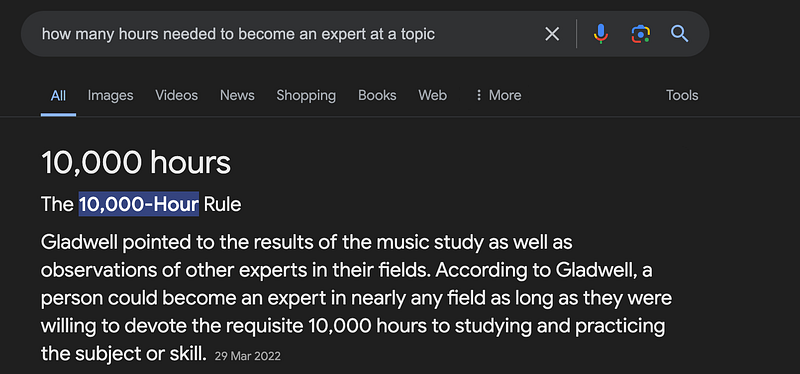
Task: Open Google Lens image search icon
Action: (x=640, y=34)
